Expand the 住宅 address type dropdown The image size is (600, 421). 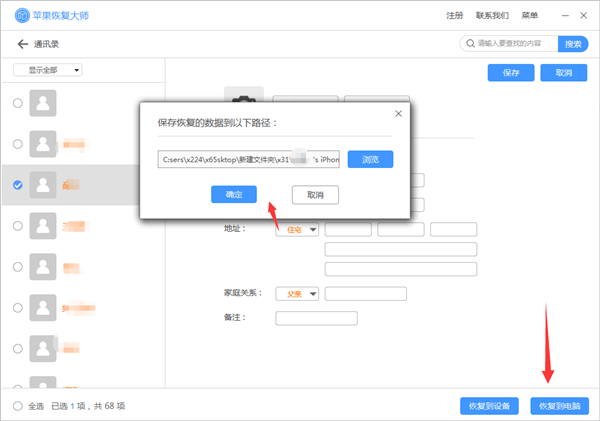(297, 230)
